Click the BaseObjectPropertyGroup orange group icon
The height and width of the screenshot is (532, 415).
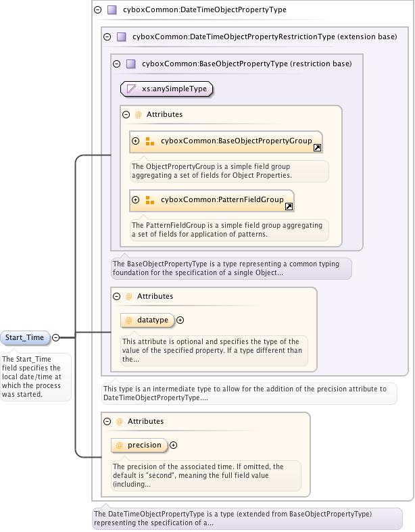tap(149, 141)
